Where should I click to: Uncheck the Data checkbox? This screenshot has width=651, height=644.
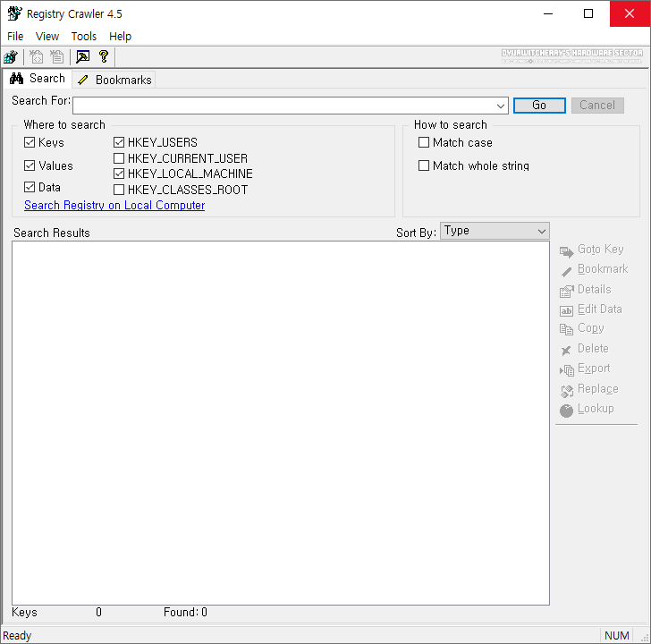coord(30,187)
